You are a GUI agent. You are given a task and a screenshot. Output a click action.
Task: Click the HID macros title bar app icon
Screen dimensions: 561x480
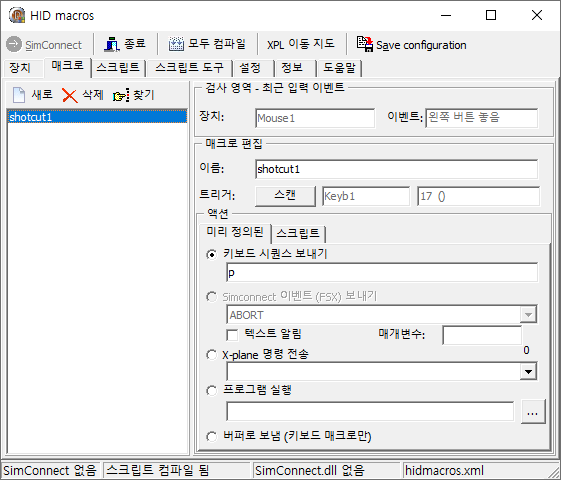17,15
